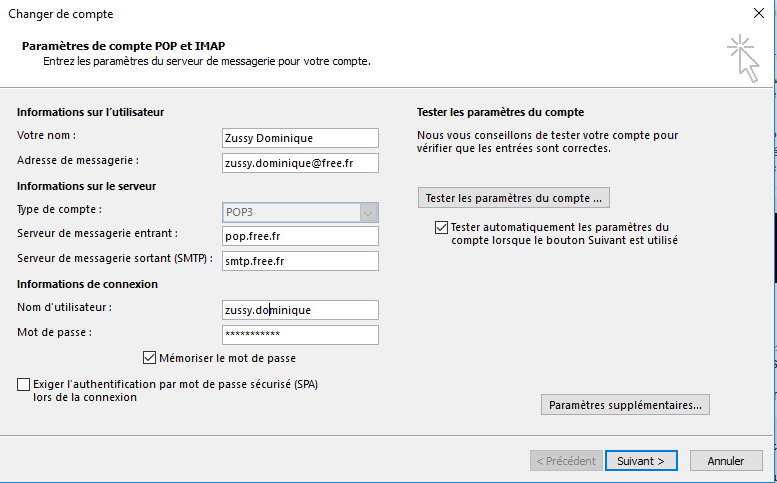Image resolution: width=777 pixels, height=483 pixels.
Task: Select the Serveur de messagerie entrant field
Action: pyautogui.click(x=300, y=236)
